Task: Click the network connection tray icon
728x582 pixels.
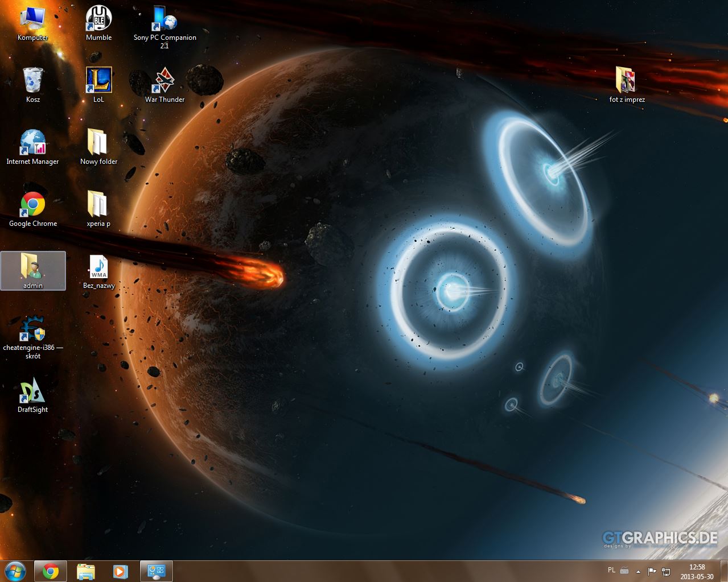Action: (666, 571)
